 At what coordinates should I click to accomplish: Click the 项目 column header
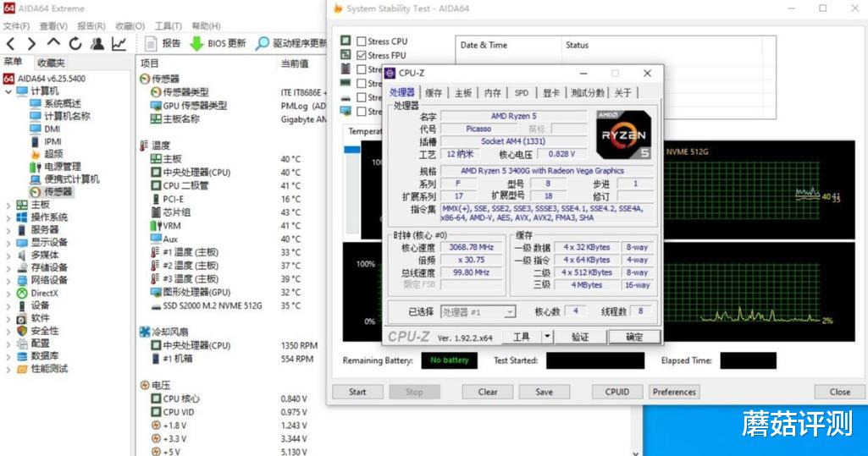(149, 63)
